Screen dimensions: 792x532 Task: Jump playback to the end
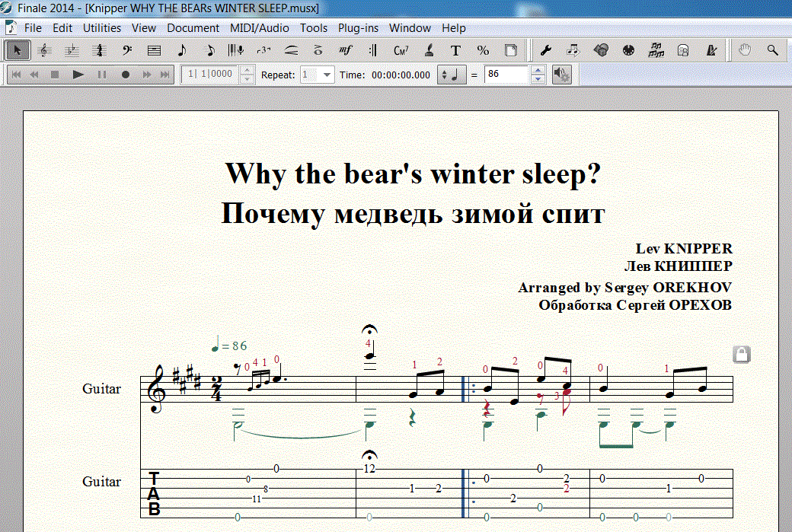pyautogui.click(x=164, y=75)
